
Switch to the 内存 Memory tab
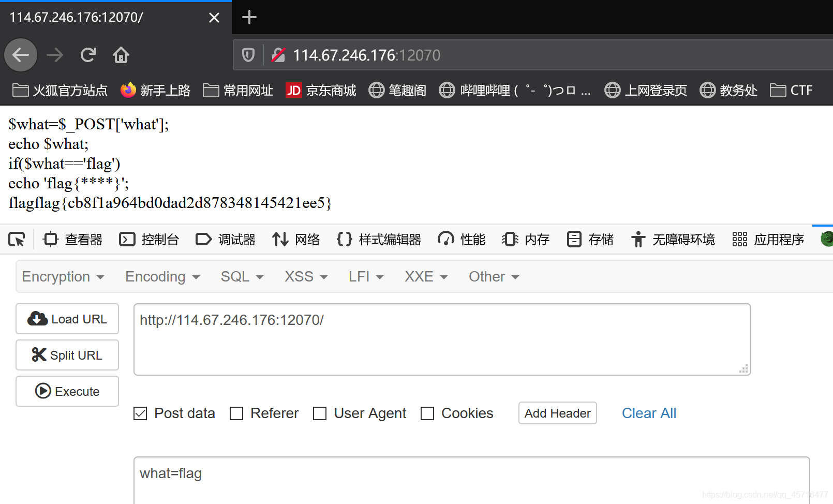click(x=526, y=240)
